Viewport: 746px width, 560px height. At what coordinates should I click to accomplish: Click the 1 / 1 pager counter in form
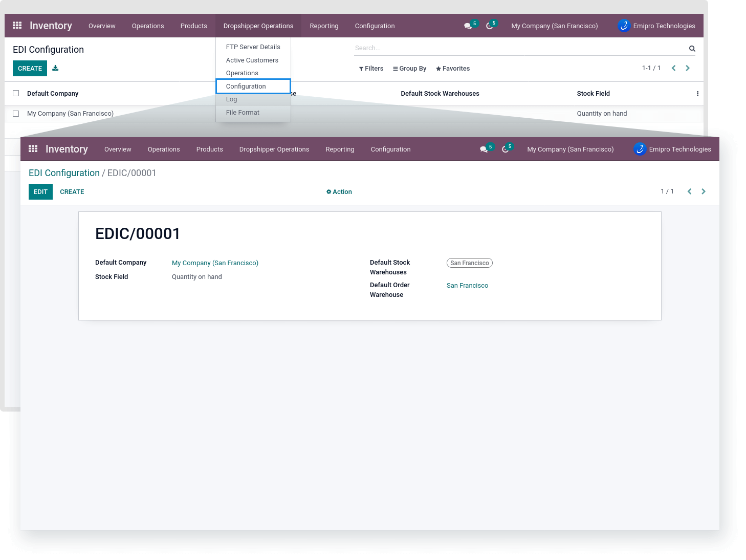point(667,191)
